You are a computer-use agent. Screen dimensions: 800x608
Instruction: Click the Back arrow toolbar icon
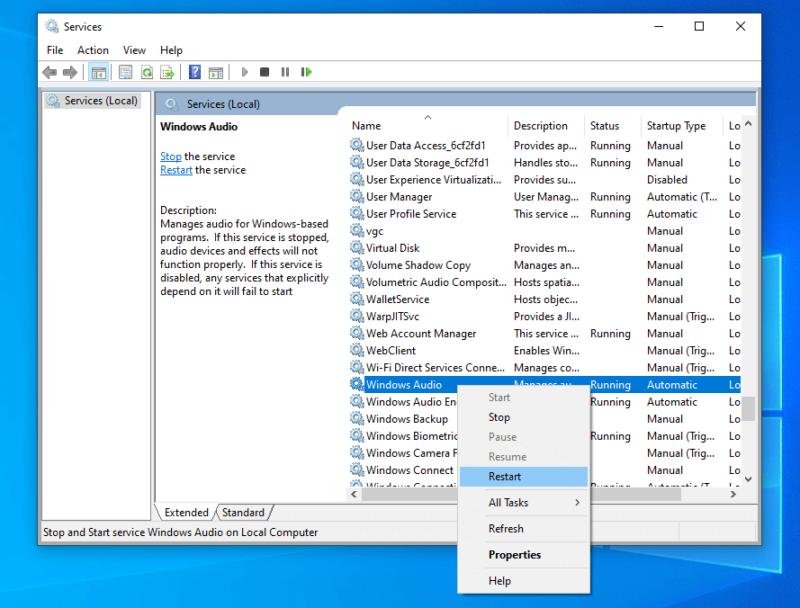tap(49, 72)
